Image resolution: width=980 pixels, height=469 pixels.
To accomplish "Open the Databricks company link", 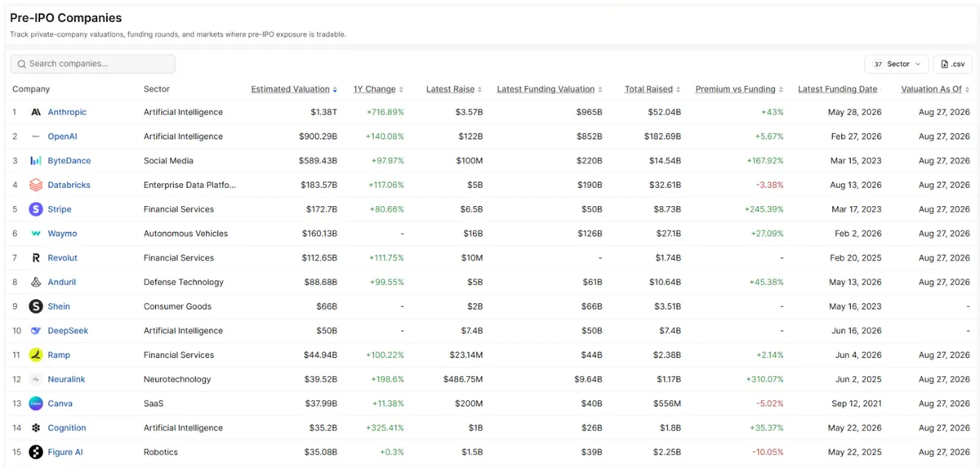I will point(69,185).
